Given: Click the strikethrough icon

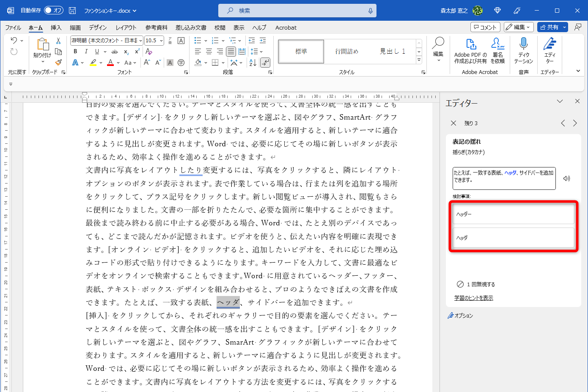Looking at the screenshot, I should 114,51.
